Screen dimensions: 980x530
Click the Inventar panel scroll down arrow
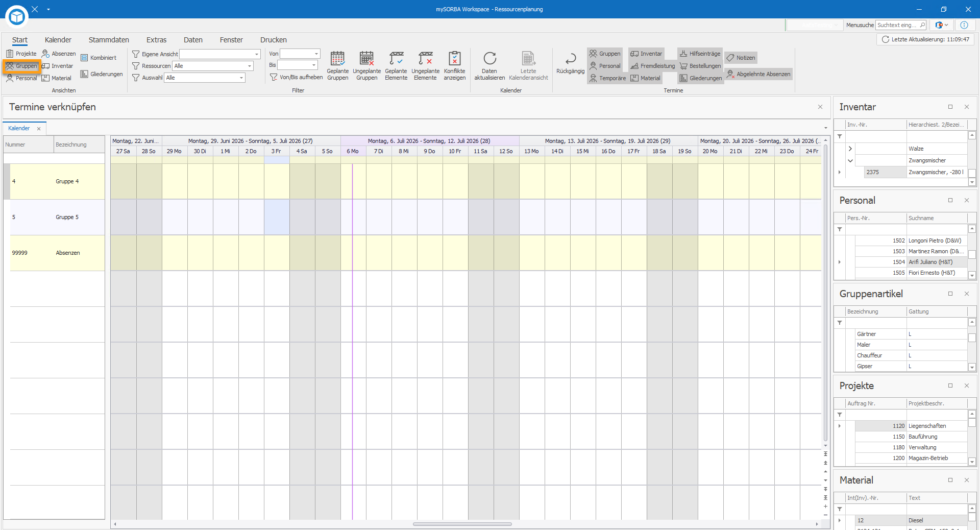[x=972, y=182]
